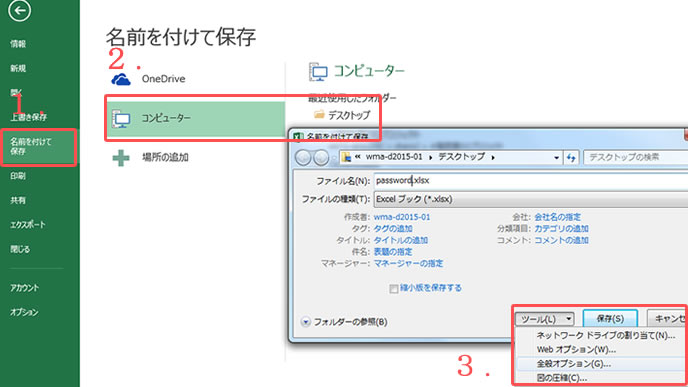
Task: Choose 場所の追加 option
Action: tap(165, 158)
